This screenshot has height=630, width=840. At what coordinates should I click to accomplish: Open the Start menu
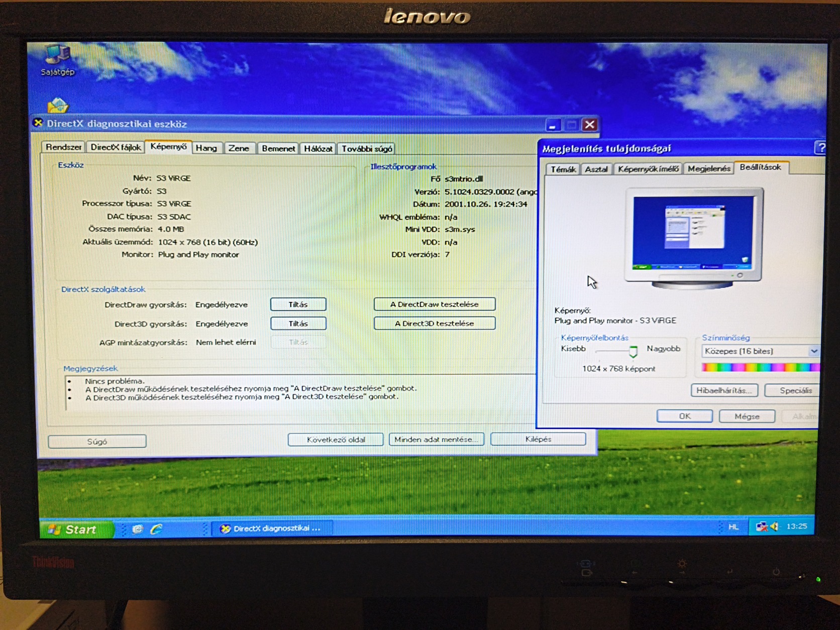76,529
